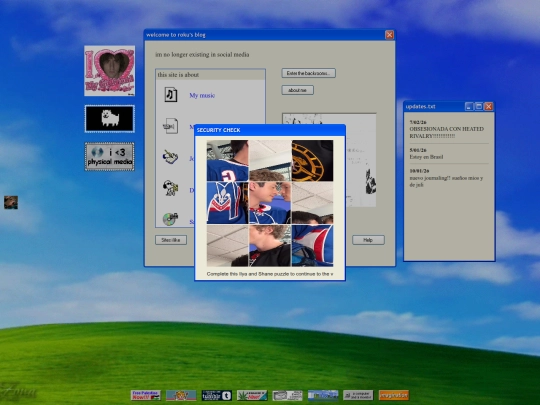This screenshot has width=540, height=405.
Task: Click the im no longer existing in social media text
Action: tap(202, 54)
